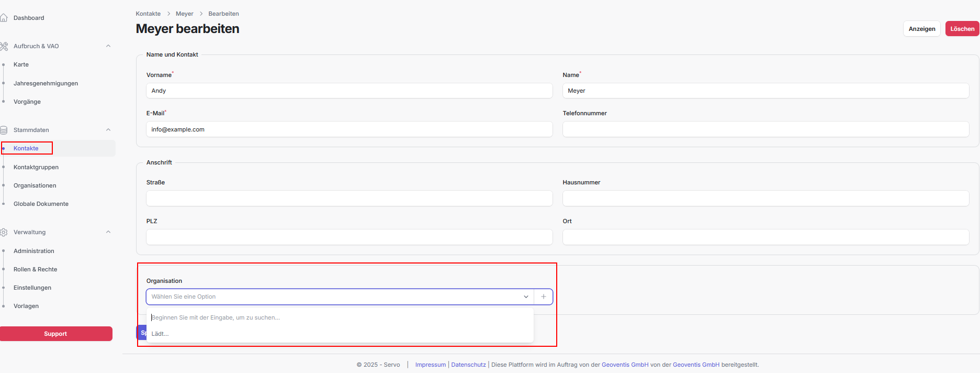Image resolution: width=980 pixels, height=373 pixels.
Task: Click the Dashboard home icon
Action: point(4,18)
